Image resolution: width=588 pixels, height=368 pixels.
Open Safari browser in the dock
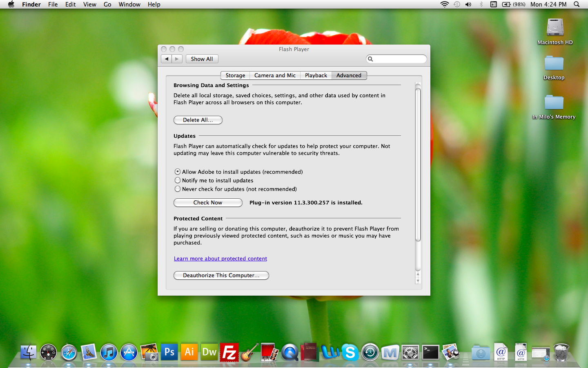pyautogui.click(x=69, y=352)
